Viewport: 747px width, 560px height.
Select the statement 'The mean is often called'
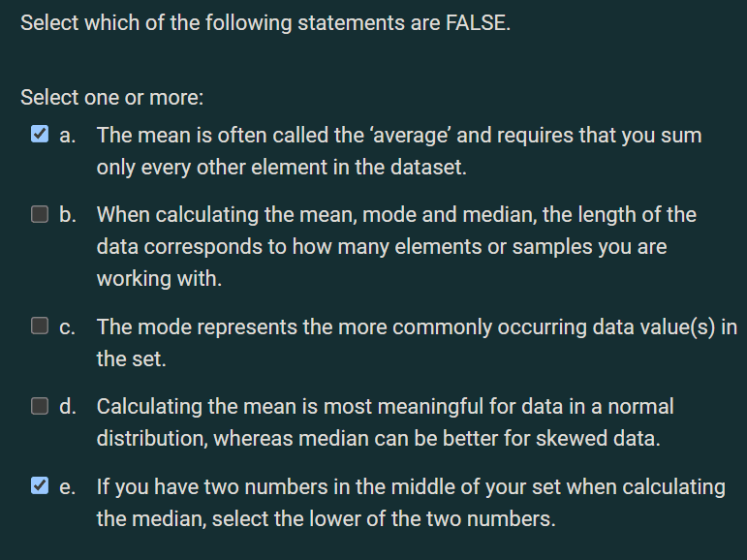[x=399, y=151]
